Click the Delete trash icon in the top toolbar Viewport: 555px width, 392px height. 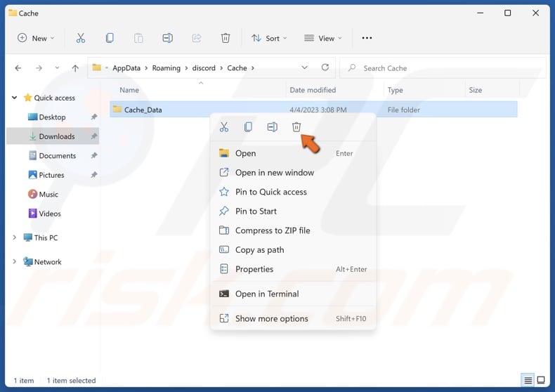click(226, 38)
